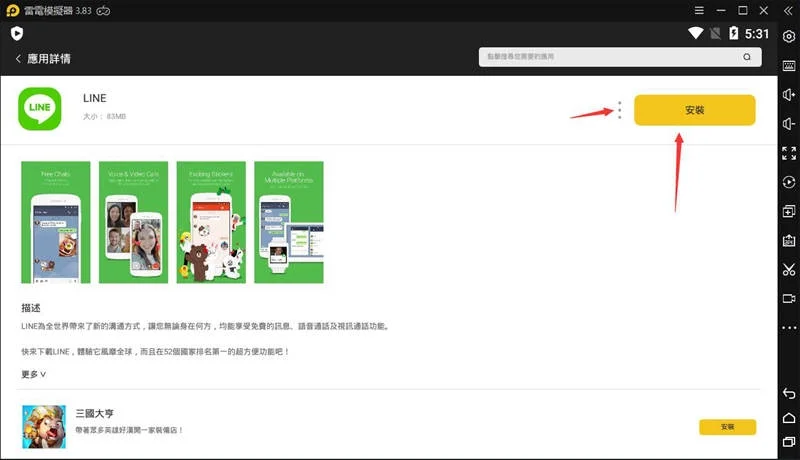Open the operation recorder sidebar icon
Screen dimensions: 800x460
coord(789,182)
